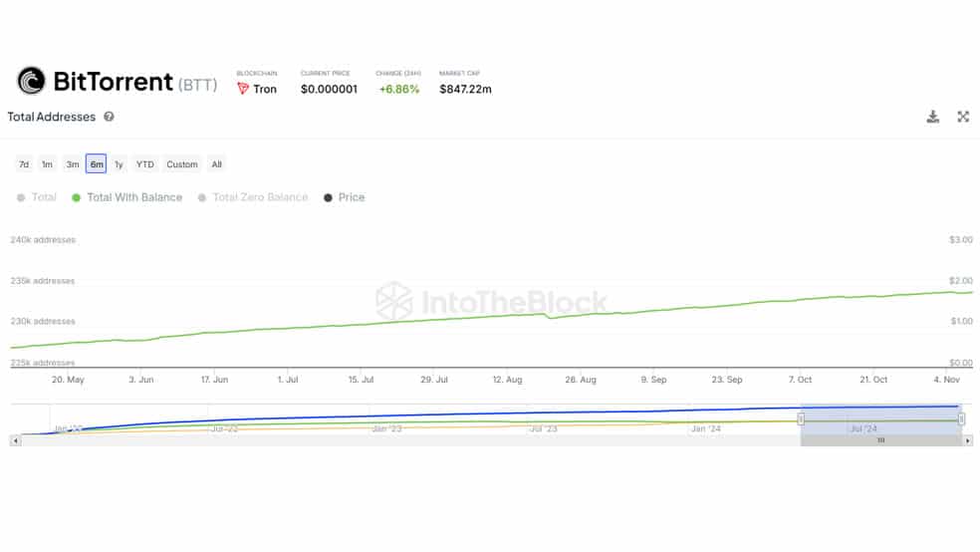Click Jul '23 in the navigator

coord(543,428)
